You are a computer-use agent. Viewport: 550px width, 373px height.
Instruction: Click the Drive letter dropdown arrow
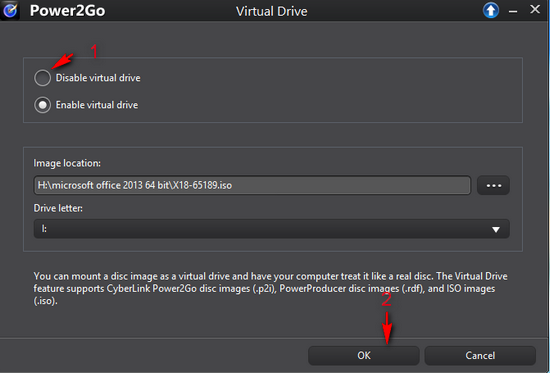[496, 229]
